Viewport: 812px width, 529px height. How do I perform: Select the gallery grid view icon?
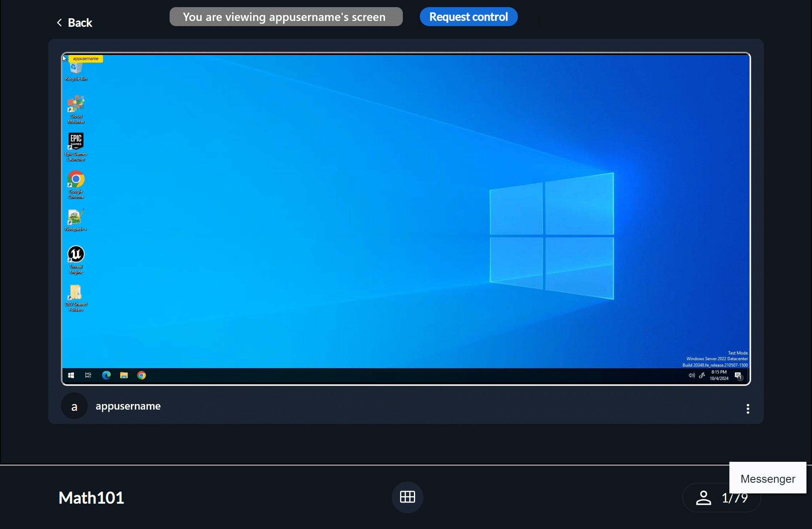point(407,497)
